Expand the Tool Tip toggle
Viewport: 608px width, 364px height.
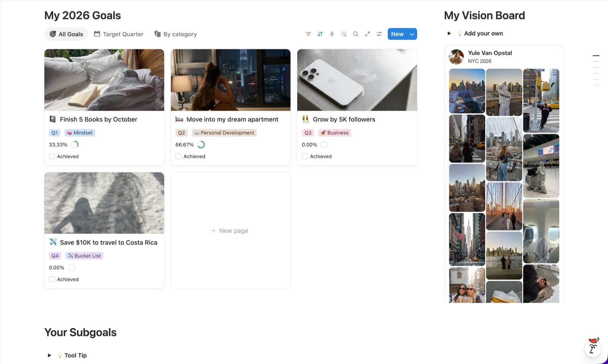pyautogui.click(x=49, y=355)
